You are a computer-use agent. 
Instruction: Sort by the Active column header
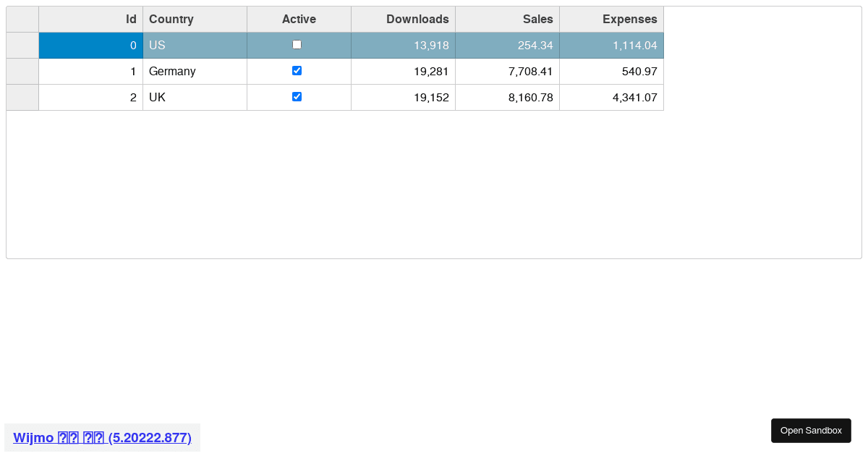(x=299, y=19)
